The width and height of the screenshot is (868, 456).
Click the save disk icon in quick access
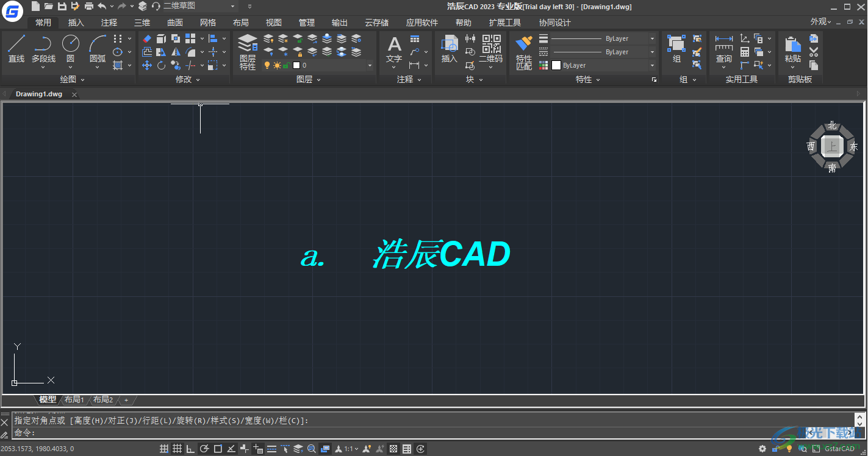coord(62,6)
